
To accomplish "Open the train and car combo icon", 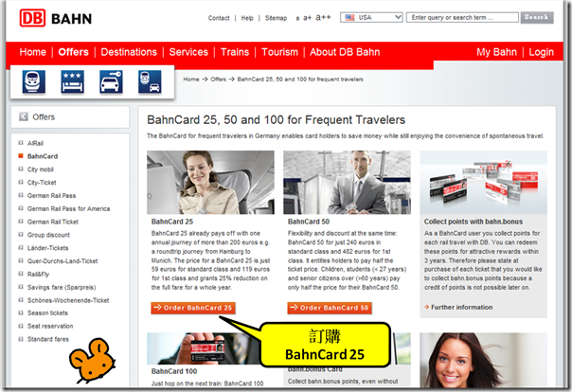I will [150, 81].
